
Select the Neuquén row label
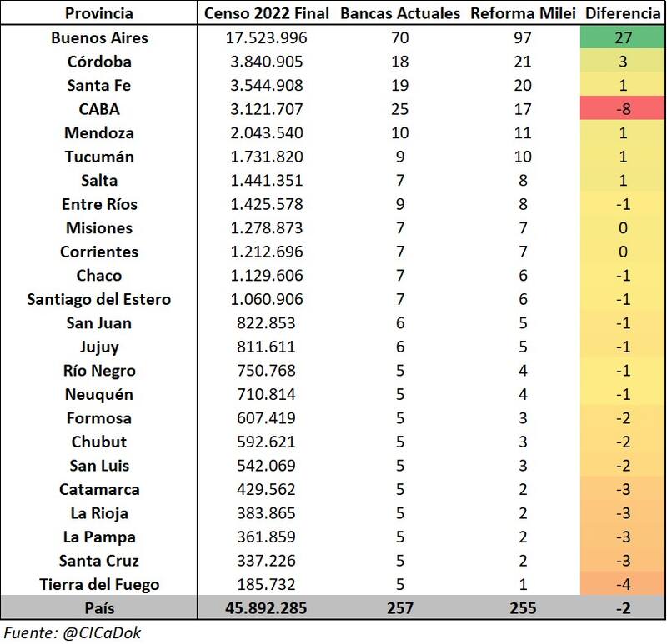click(98, 394)
